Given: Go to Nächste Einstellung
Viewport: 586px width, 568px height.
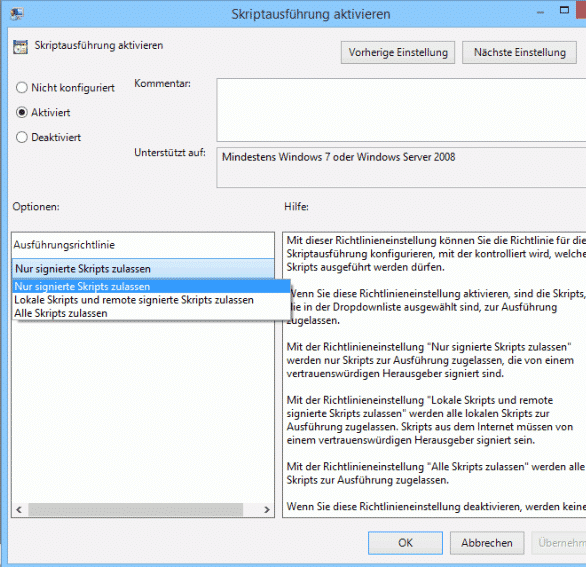Looking at the screenshot, I should (519, 53).
